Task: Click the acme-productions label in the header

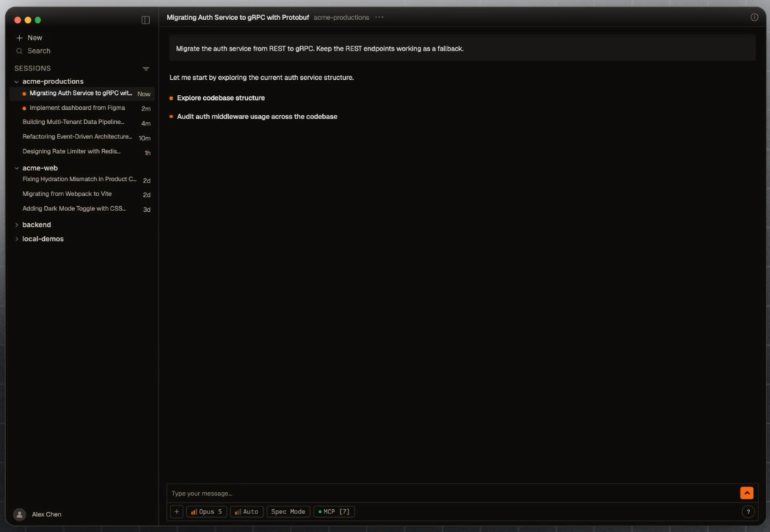Action: pos(342,18)
